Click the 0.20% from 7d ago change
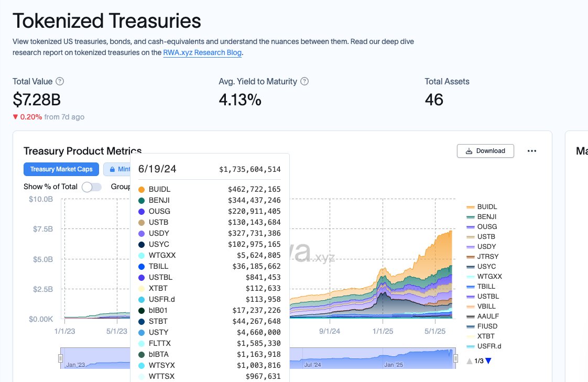This screenshot has width=588, height=382. point(48,117)
